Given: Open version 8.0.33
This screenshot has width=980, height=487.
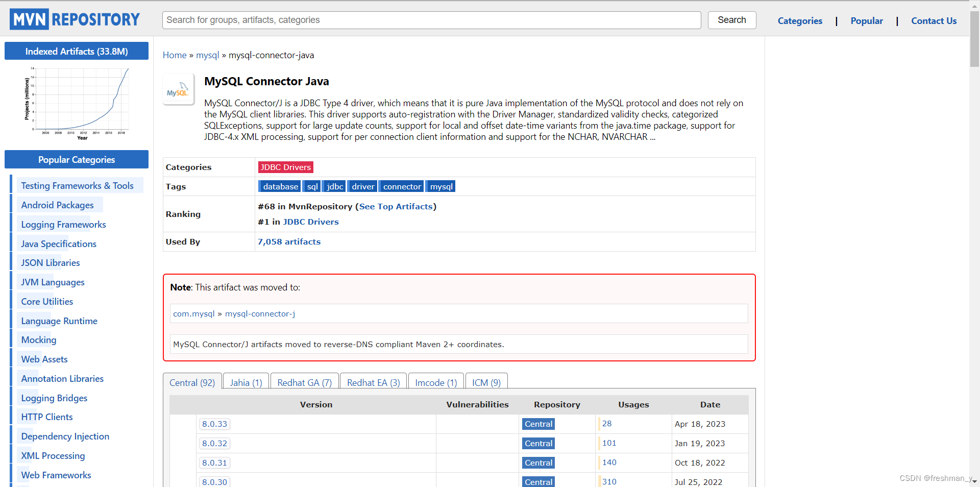Looking at the screenshot, I should (x=214, y=424).
